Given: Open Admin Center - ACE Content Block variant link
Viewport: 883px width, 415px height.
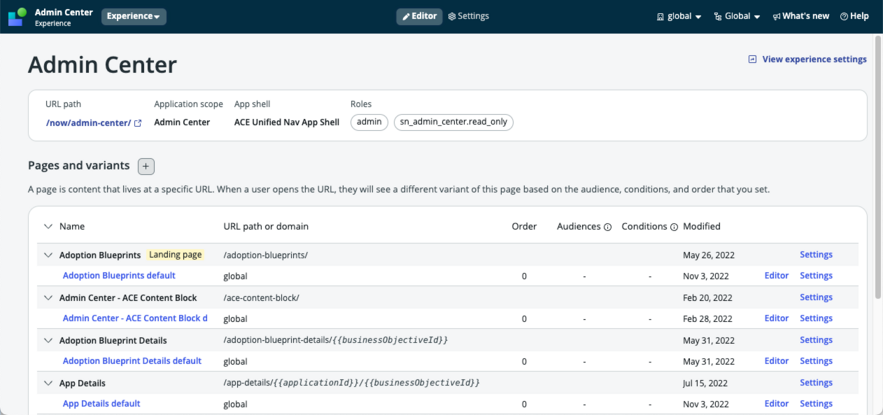Looking at the screenshot, I should (135, 318).
